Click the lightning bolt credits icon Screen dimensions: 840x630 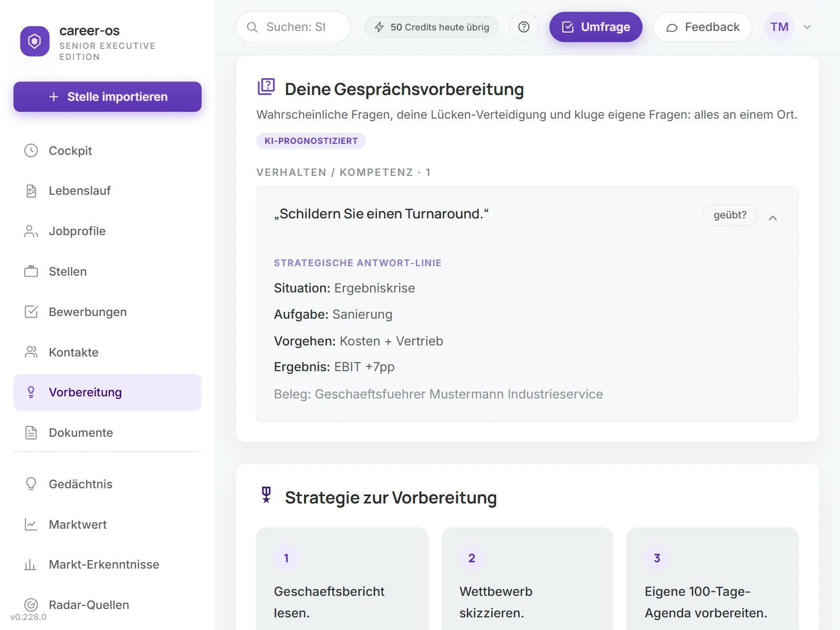point(379,27)
